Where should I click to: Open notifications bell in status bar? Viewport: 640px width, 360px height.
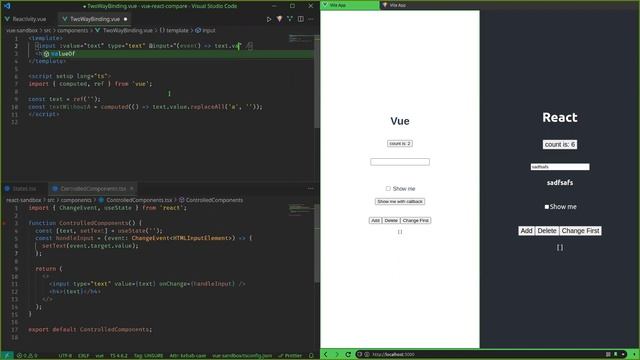[311, 356]
